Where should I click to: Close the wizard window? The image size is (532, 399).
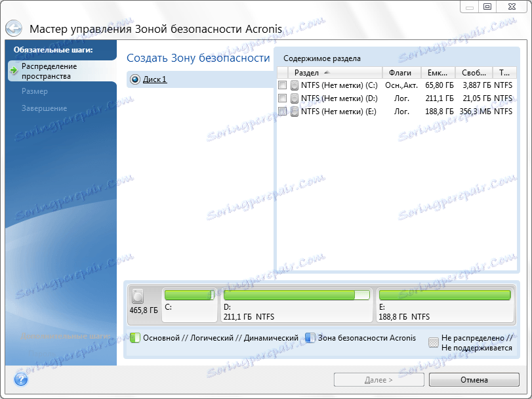tap(512, 7)
